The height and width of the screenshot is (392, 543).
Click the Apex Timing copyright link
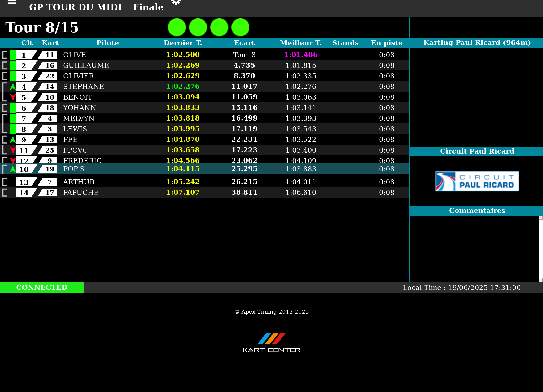coord(271,312)
